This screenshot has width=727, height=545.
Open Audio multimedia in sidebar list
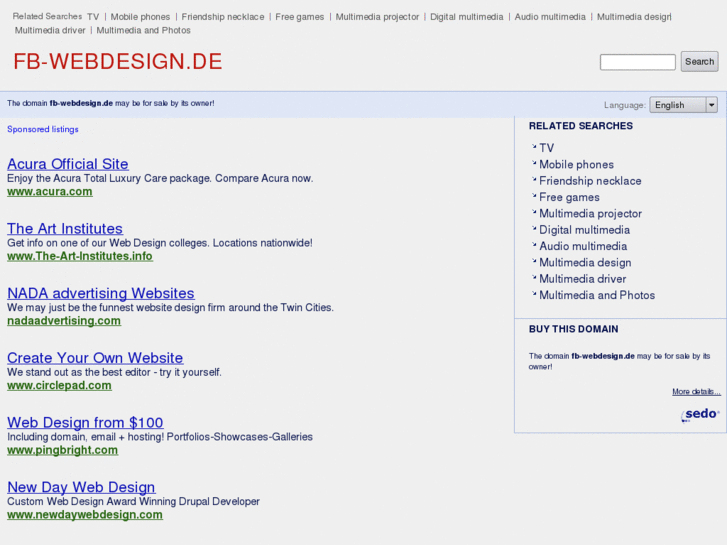[583, 246]
